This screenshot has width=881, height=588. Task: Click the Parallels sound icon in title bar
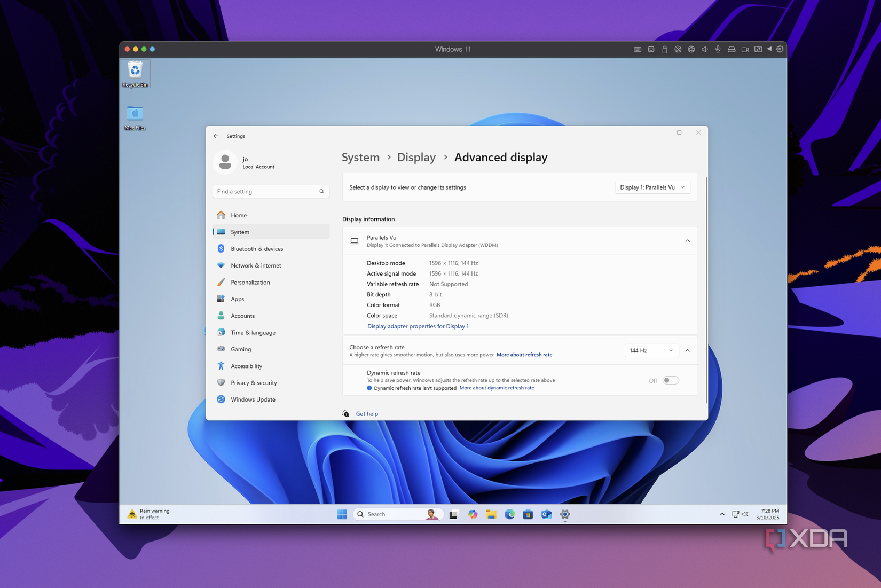click(705, 49)
